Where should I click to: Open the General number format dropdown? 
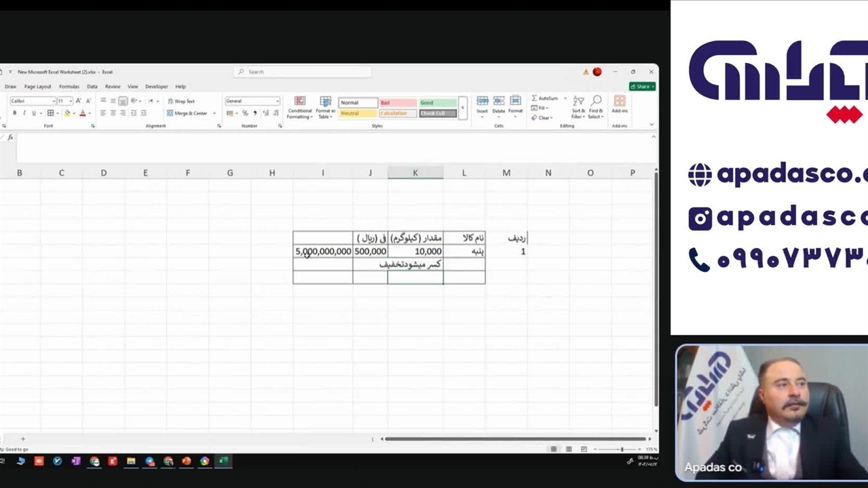pyautogui.click(x=252, y=101)
